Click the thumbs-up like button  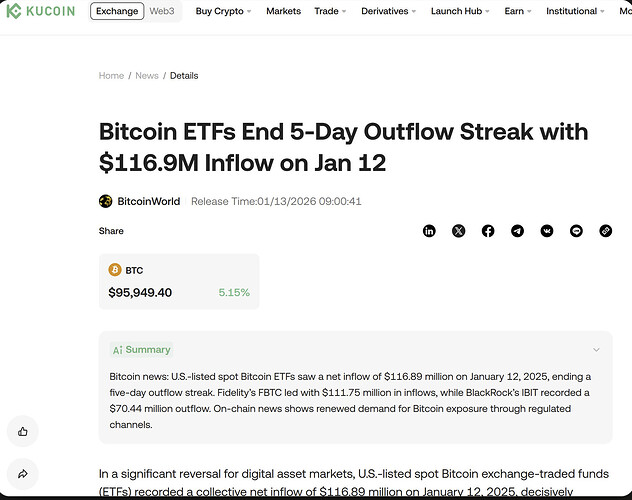click(23, 432)
